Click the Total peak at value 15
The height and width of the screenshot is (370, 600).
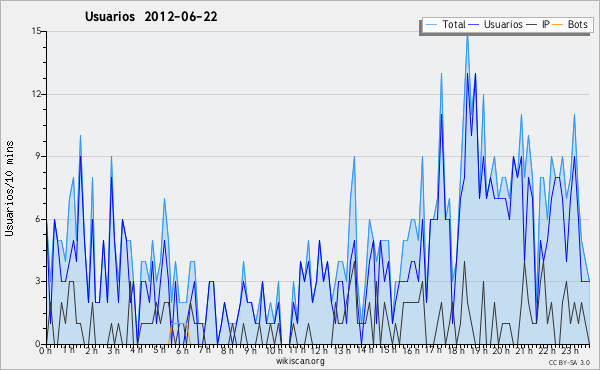click(x=467, y=37)
